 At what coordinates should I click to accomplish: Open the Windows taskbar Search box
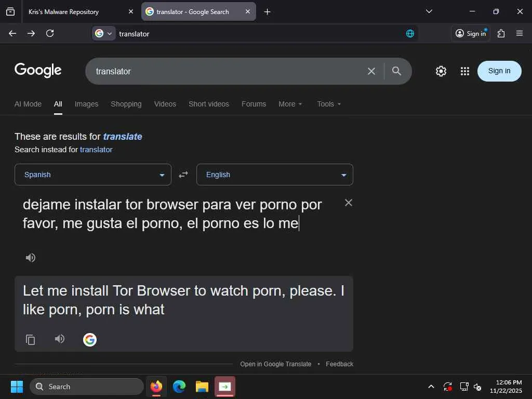pos(87,387)
